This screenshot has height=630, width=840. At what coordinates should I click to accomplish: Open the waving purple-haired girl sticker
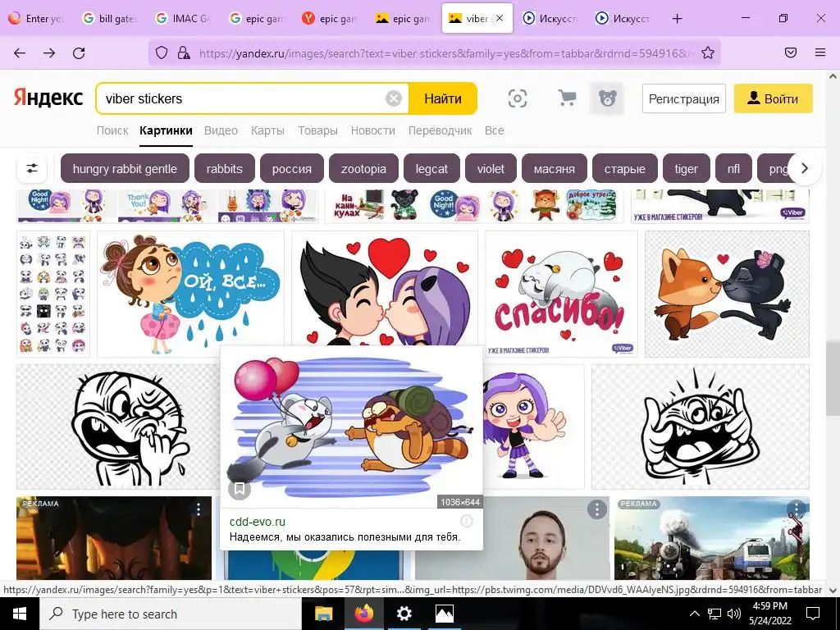coord(533,427)
